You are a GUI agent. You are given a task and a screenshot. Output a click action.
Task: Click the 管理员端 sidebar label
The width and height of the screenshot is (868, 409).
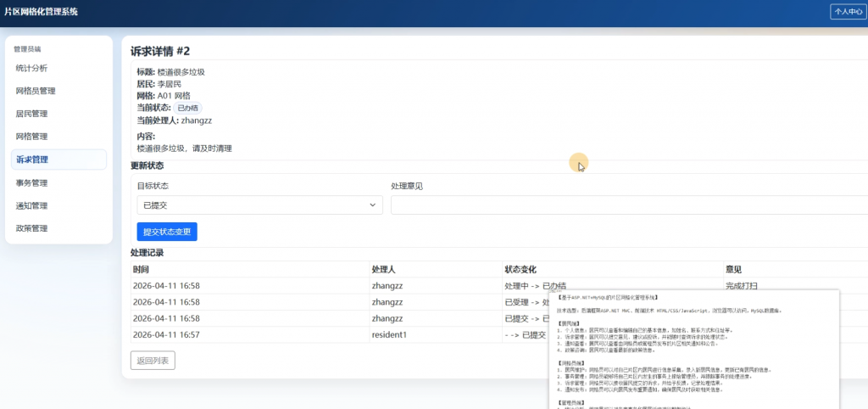27,48
